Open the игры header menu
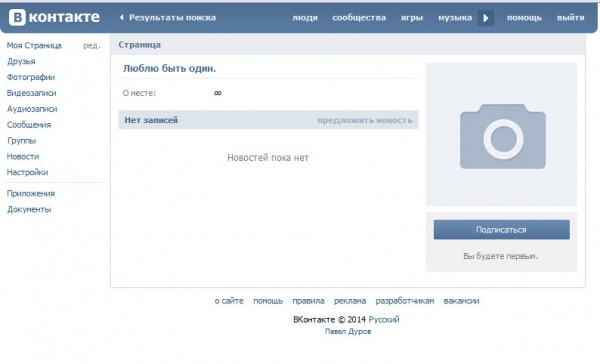600x364 pixels. click(412, 18)
